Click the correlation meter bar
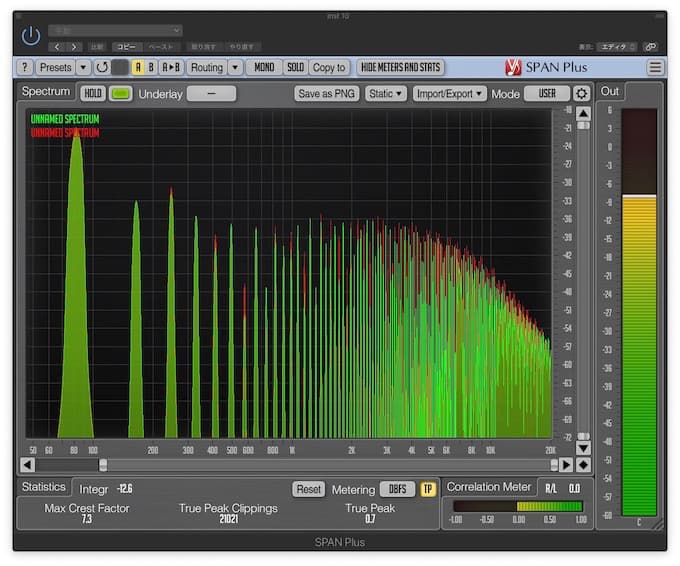The height and width of the screenshot is (566, 680). (x=517, y=506)
